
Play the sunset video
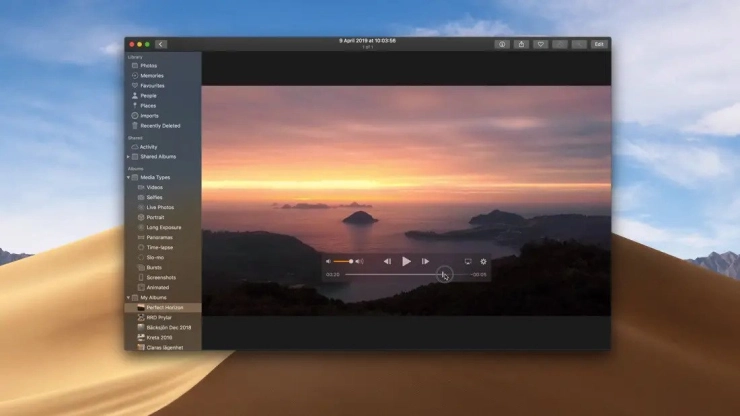(x=406, y=261)
